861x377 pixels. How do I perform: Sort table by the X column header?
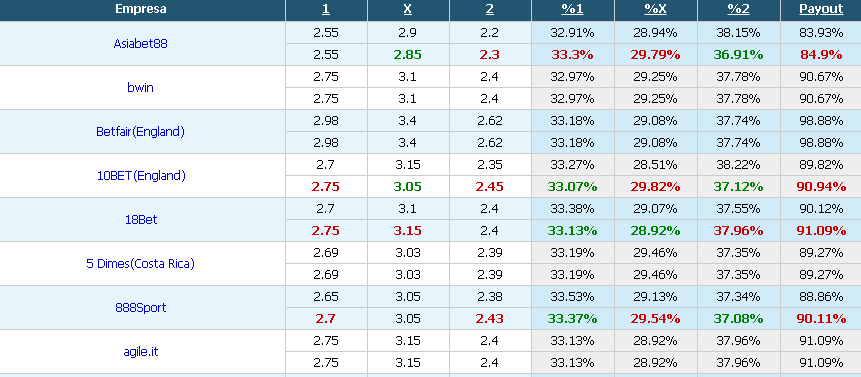(408, 9)
